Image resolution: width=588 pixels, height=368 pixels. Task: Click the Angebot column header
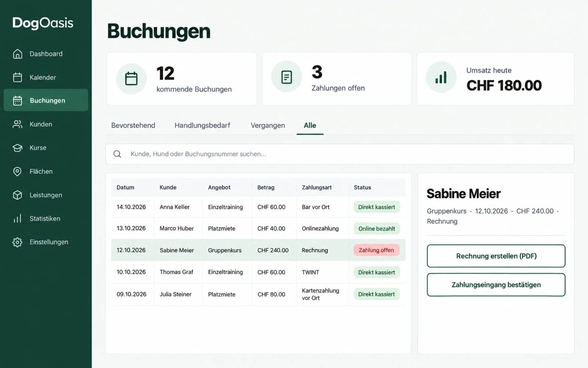tap(219, 187)
